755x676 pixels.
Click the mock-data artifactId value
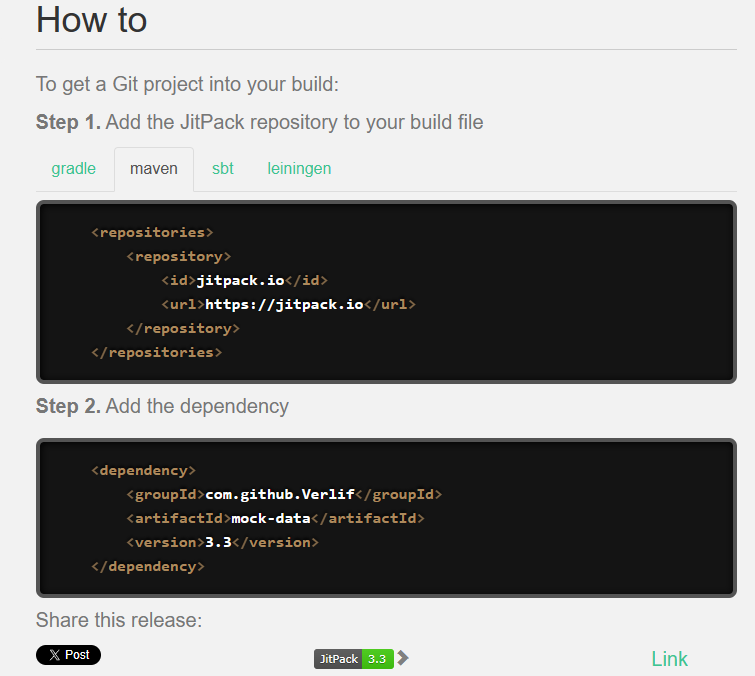coord(271,518)
